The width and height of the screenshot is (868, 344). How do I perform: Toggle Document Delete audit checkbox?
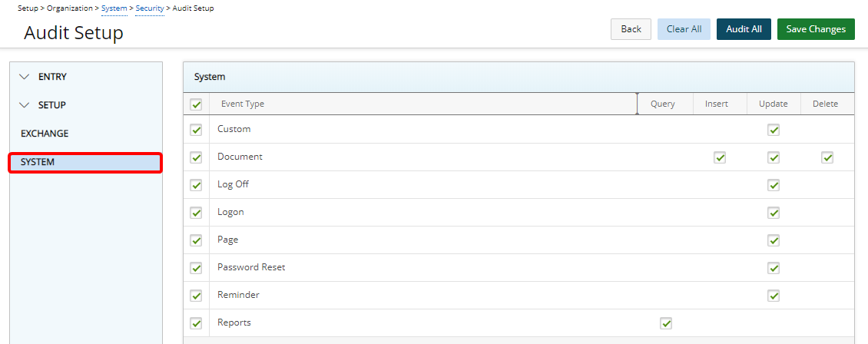point(827,157)
